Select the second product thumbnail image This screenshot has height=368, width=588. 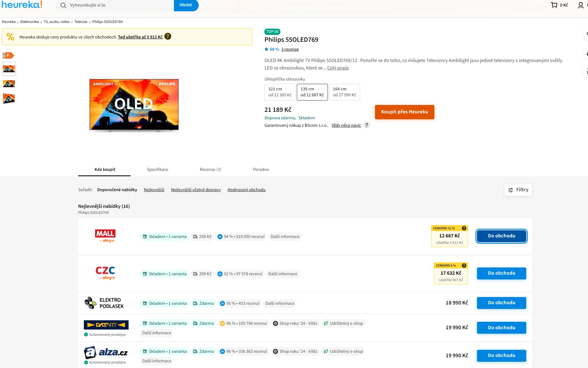click(9, 84)
